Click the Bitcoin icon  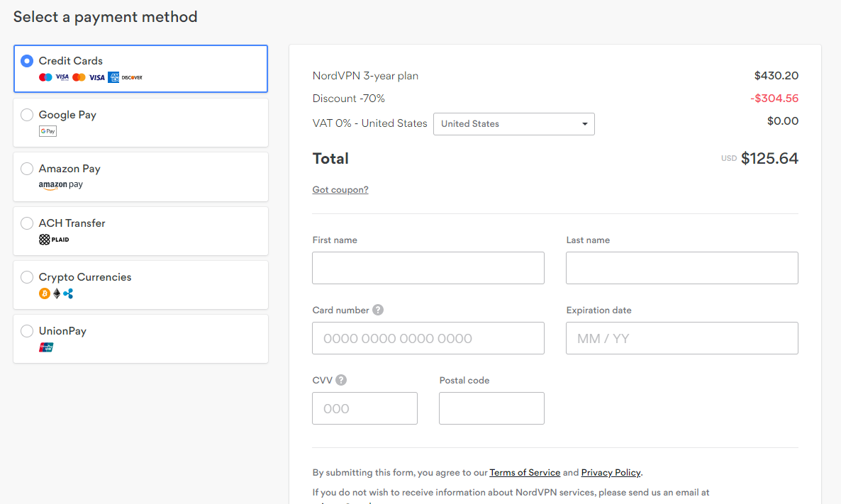point(45,293)
